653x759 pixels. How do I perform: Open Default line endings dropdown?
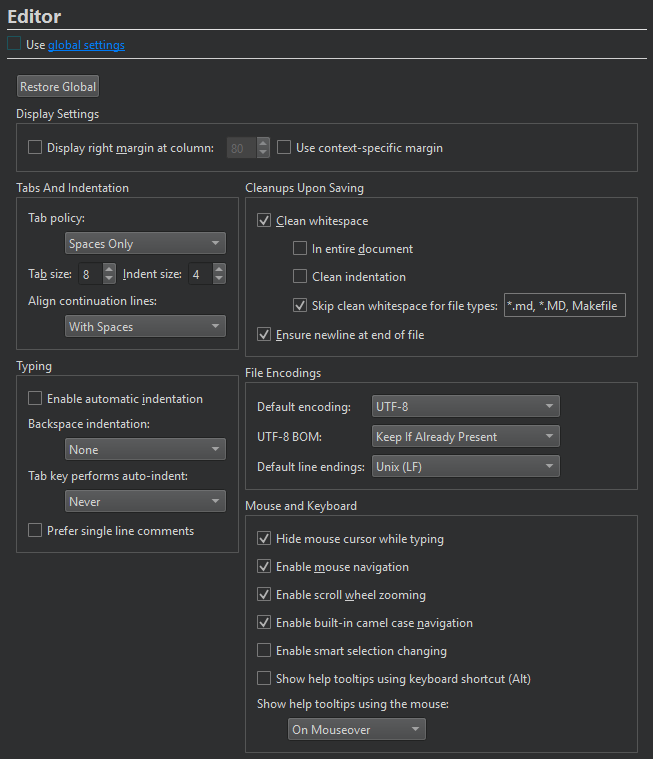[465, 466]
